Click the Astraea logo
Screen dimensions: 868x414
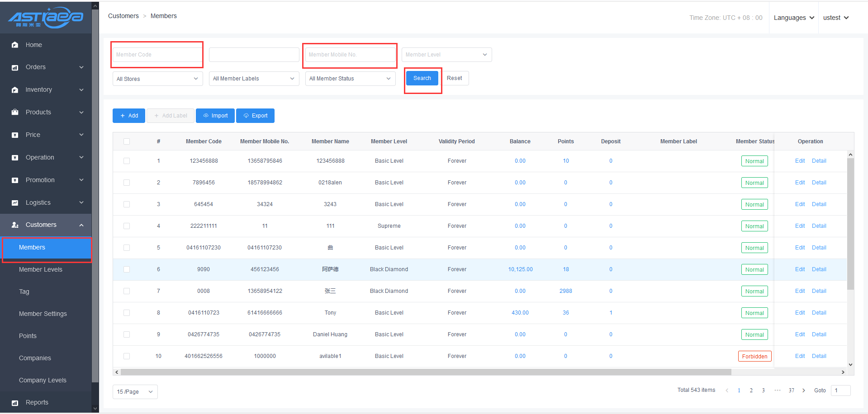pyautogui.click(x=46, y=17)
